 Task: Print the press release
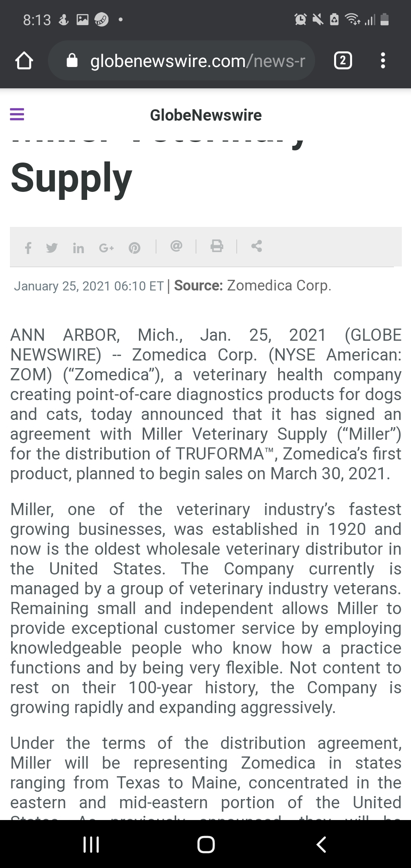coord(217,246)
